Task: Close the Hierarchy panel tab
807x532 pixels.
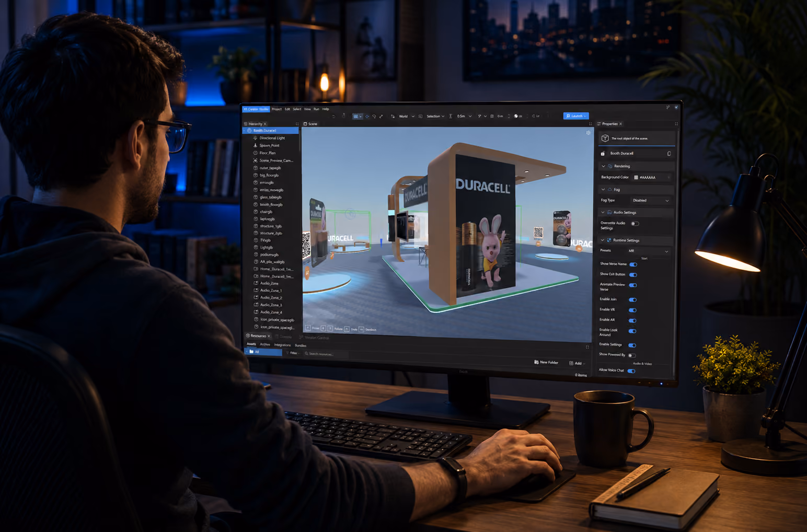Action: [x=265, y=124]
